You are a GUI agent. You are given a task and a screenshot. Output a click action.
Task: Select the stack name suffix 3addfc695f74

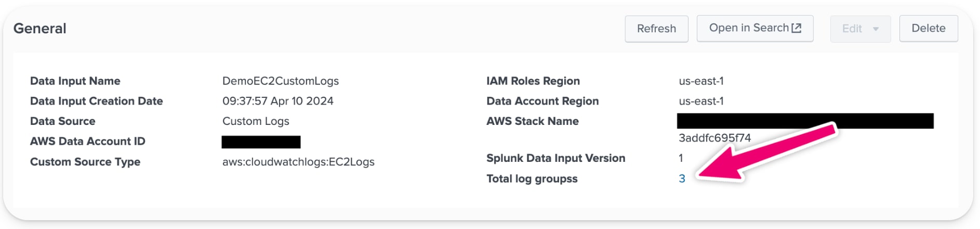[x=714, y=138]
